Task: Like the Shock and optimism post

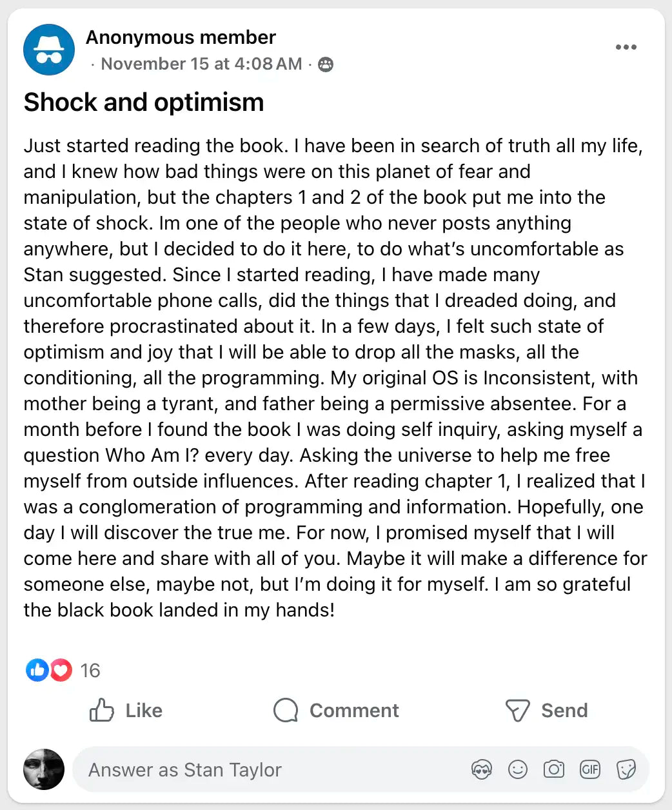Action: [126, 710]
